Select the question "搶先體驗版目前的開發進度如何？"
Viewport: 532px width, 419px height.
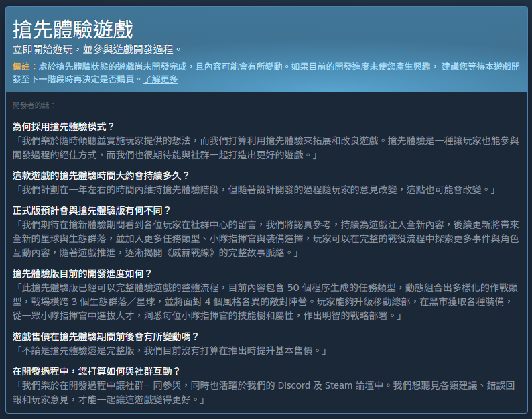[82, 273]
